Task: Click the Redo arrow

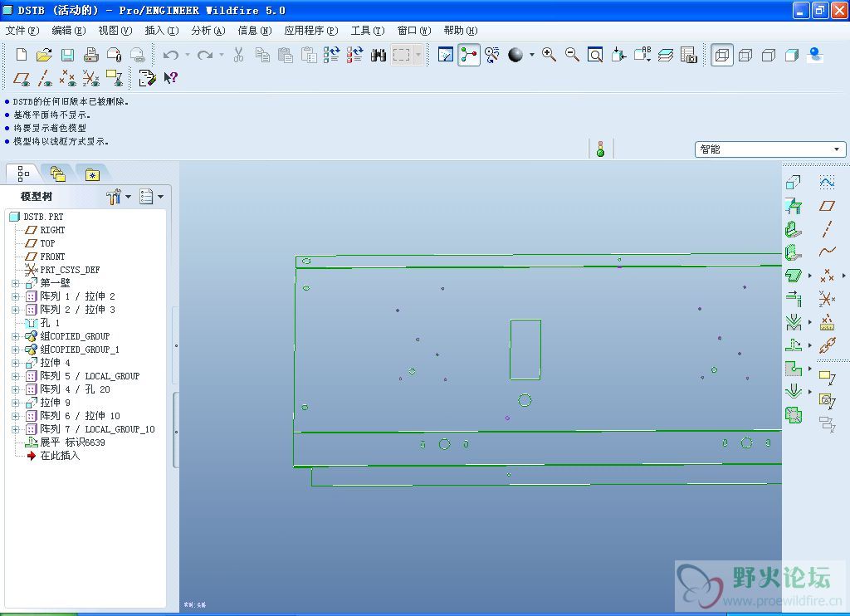Action: (x=205, y=55)
